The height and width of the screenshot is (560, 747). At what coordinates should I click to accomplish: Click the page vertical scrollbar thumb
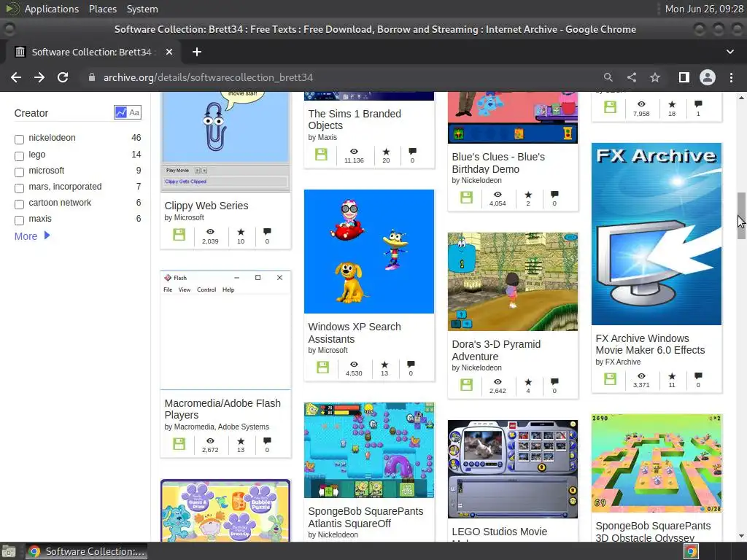741,216
